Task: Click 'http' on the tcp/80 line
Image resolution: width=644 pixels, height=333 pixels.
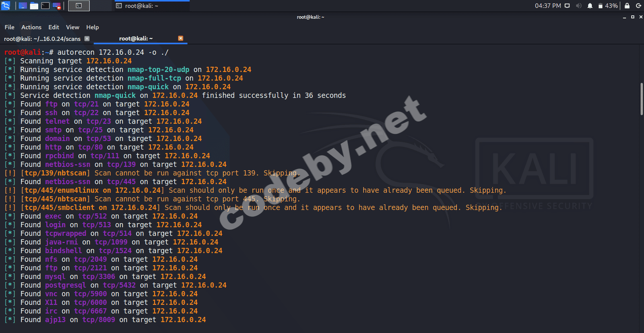Action: (53, 147)
